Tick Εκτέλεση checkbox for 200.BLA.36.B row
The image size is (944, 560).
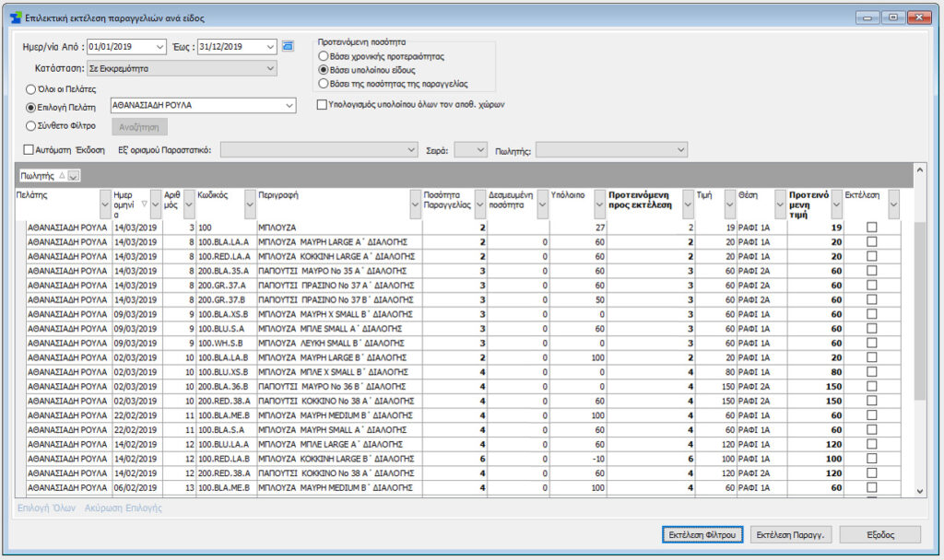click(872, 386)
